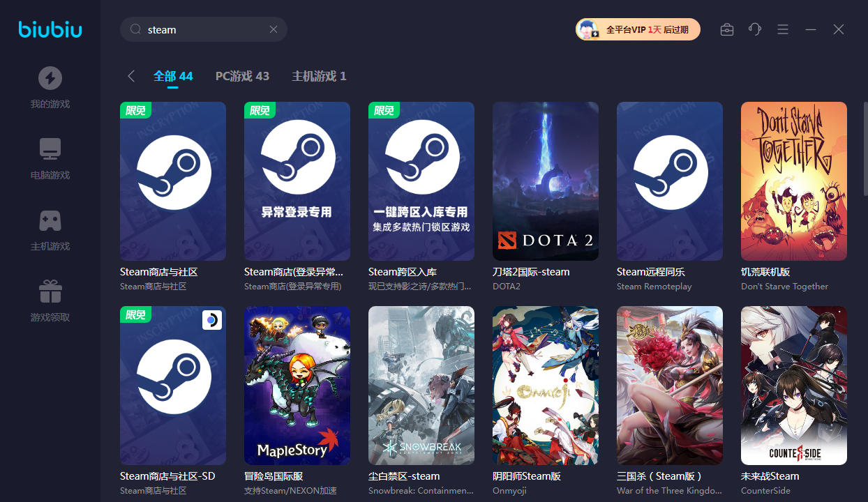This screenshot has width=868, height=502.
Task: Click inside the steam search field
Action: click(x=202, y=29)
